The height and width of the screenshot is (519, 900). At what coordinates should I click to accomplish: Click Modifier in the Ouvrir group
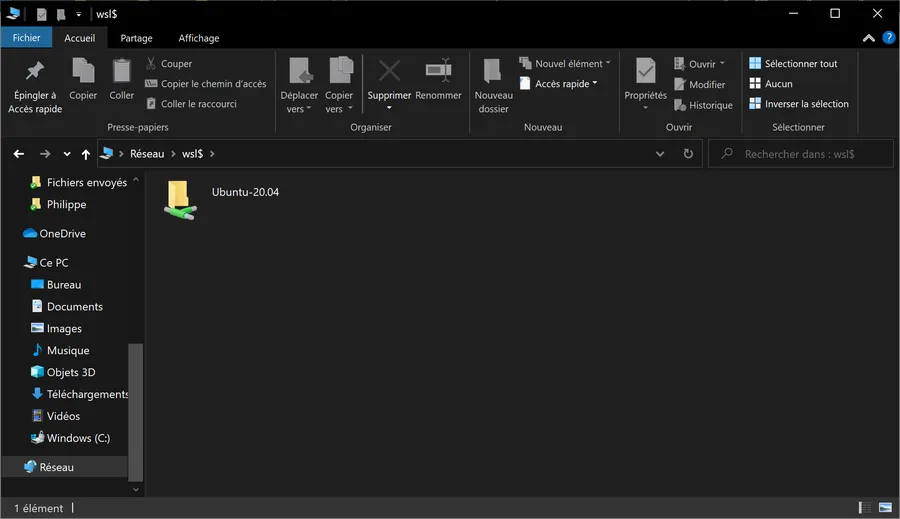click(700, 84)
